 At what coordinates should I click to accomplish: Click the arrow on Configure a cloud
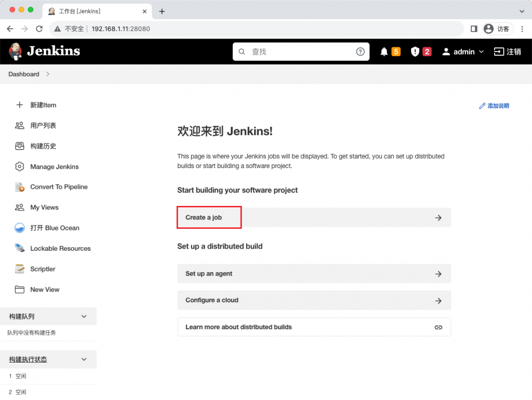tap(438, 301)
